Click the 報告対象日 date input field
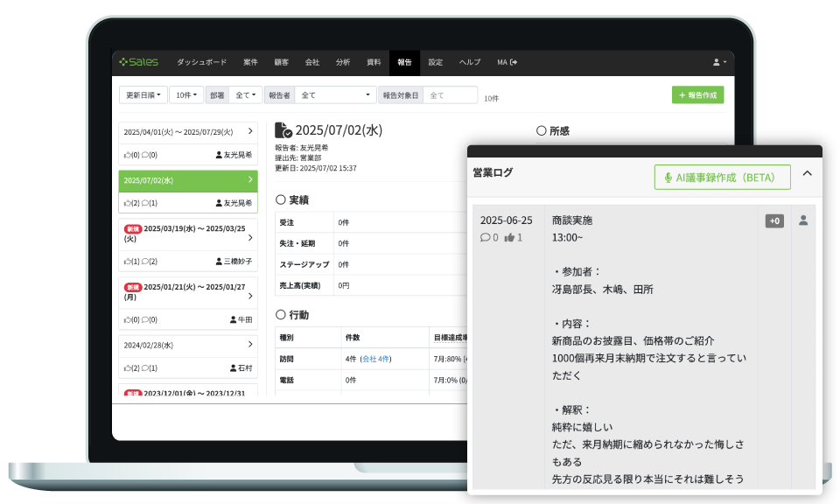Screen dimensions: 840x504 [450, 94]
